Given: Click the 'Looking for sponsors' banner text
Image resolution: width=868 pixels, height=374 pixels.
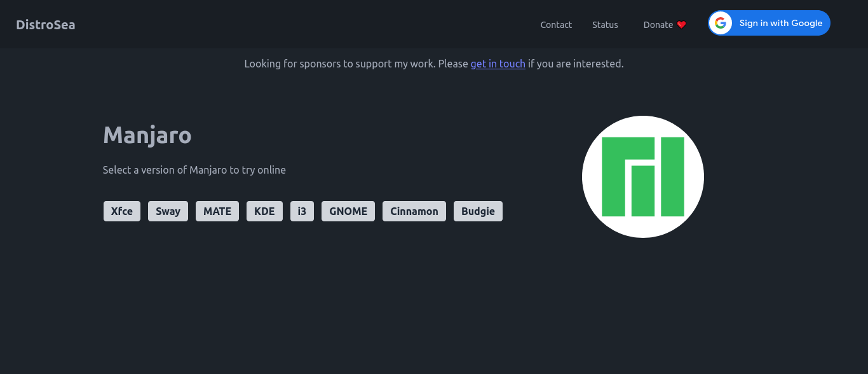Looking at the screenshot, I should point(356,64).
